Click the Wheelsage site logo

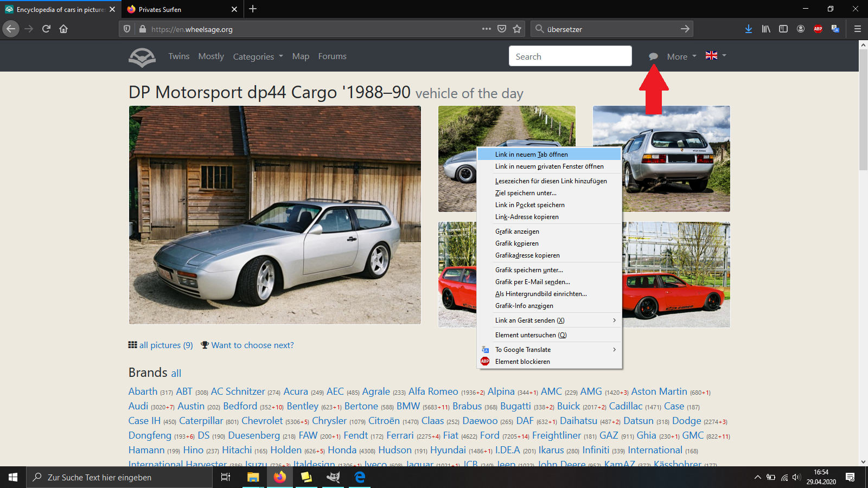point(142,56)
